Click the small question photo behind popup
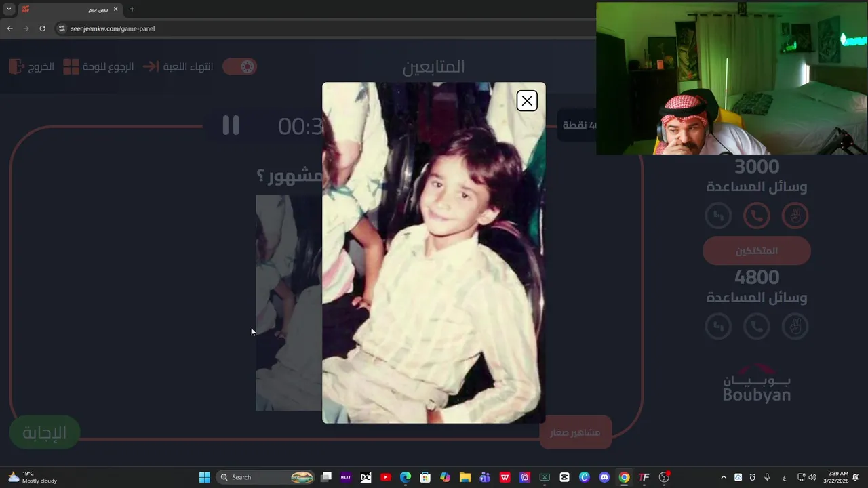 click(288, 303)
